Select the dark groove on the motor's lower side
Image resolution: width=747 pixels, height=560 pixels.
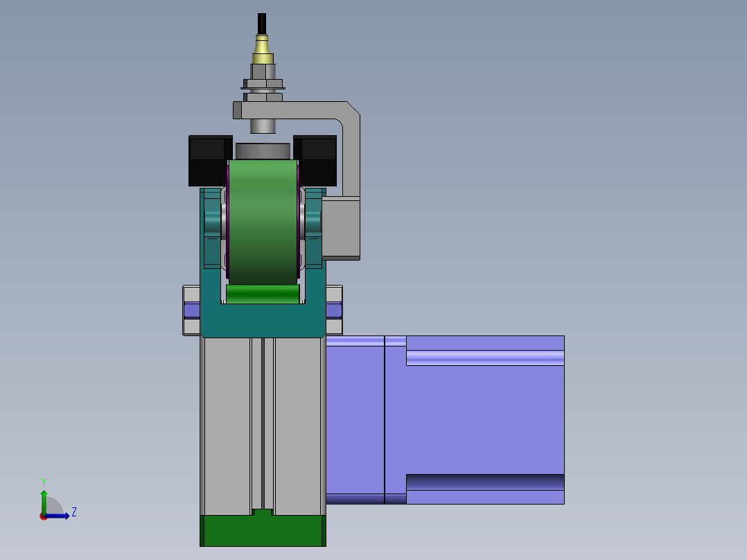[x=485, y=482]
